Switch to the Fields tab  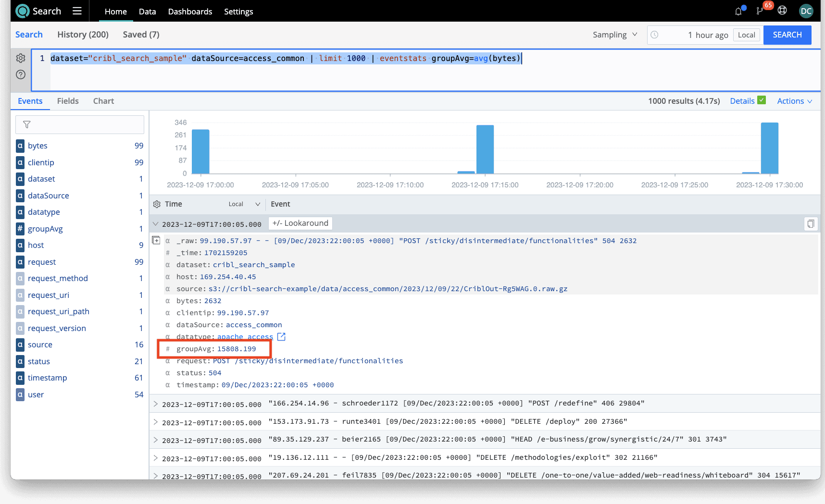coord(68,101)
